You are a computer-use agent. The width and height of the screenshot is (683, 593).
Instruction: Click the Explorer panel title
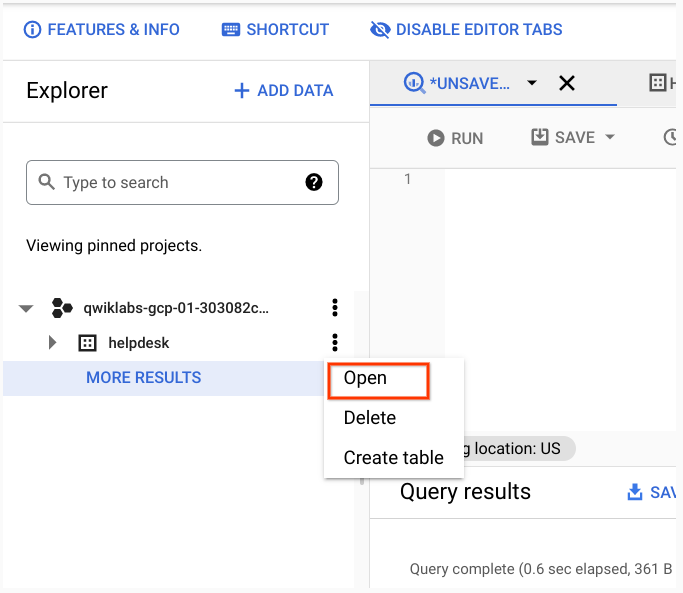pos(67,91)
